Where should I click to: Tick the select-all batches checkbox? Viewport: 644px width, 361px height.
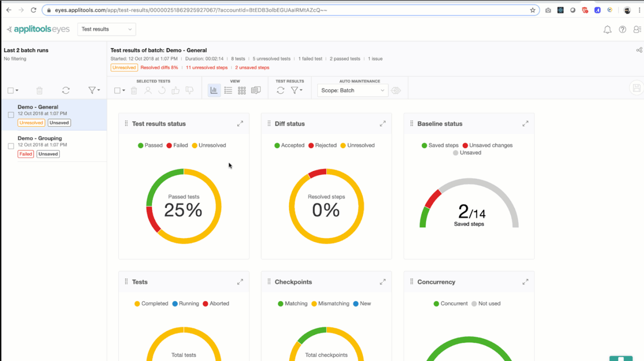[11, 91]
